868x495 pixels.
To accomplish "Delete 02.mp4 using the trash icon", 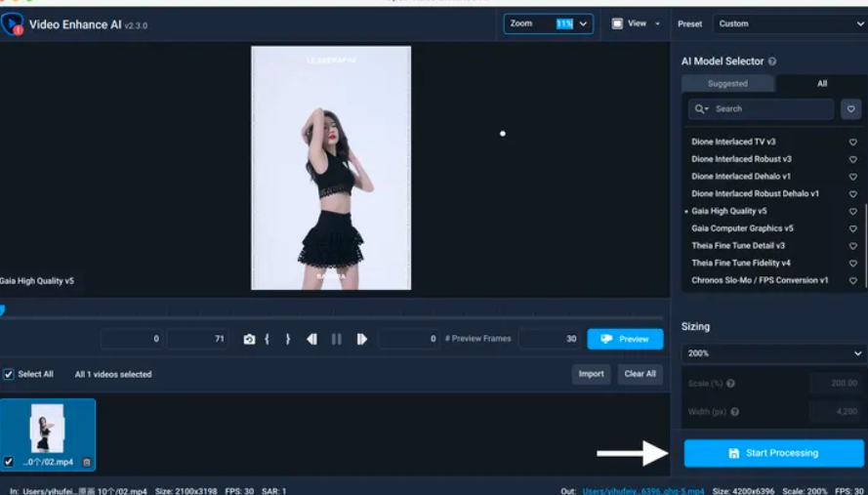I will tap(86, 462).
